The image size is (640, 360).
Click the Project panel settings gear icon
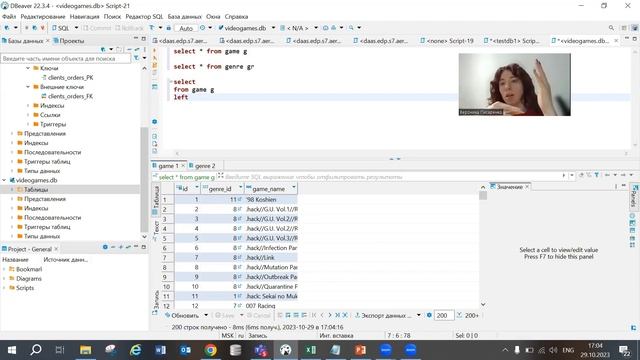pyautogui.click(x=105, y=247)
